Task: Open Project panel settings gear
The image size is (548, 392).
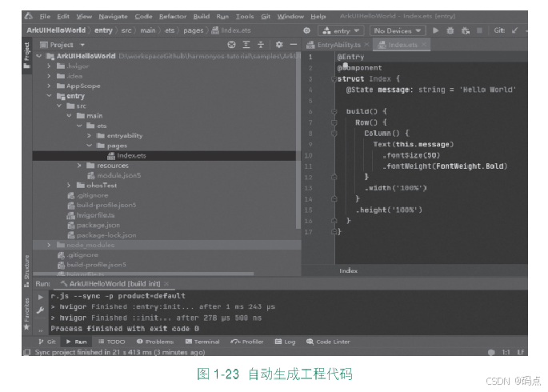Action: pos(279,45)
